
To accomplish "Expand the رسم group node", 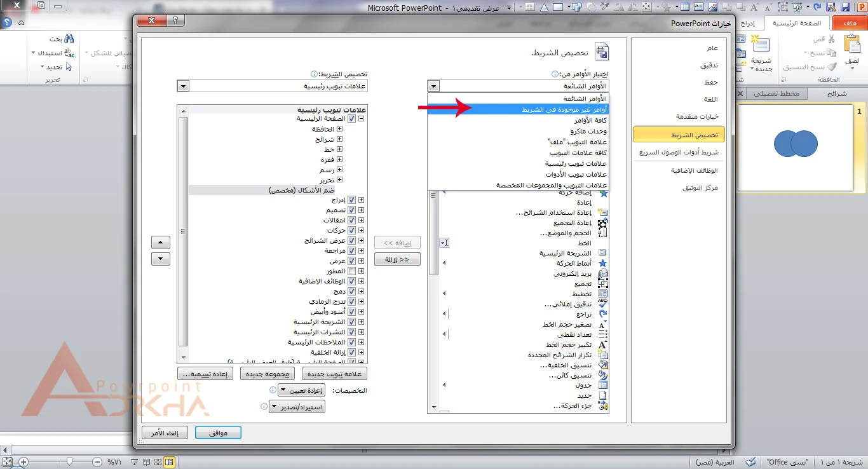I will coord(339,170).
